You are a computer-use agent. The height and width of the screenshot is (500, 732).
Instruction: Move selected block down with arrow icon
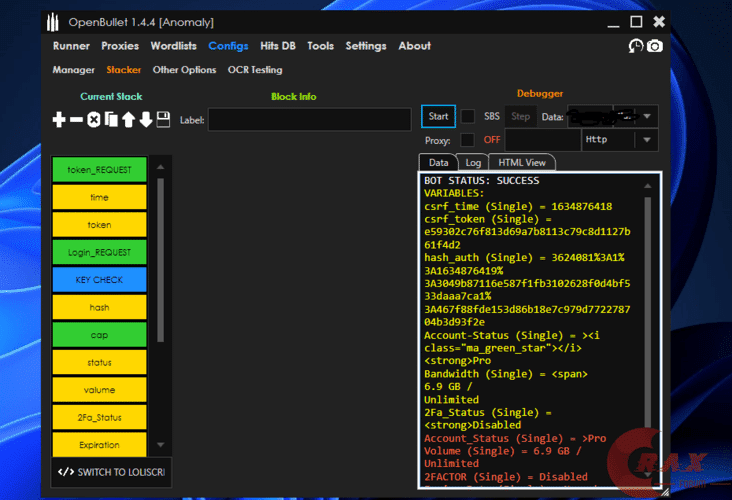coord(145,120)
